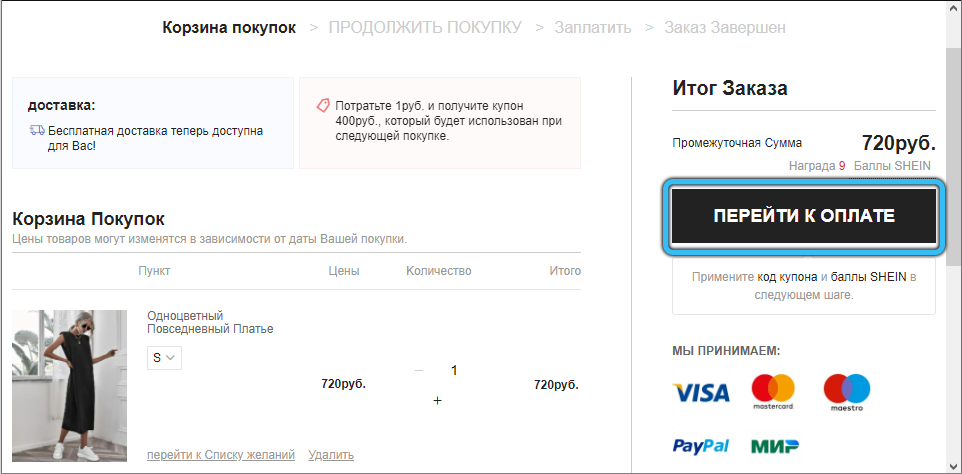Click the Награда 9 Баллы SHEIN text
The height and width of the screenshot is (474, 962).
[860, 166]
